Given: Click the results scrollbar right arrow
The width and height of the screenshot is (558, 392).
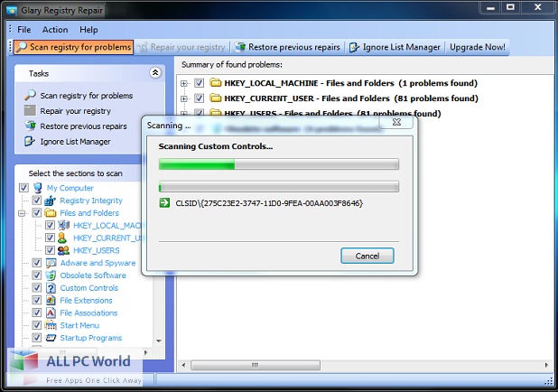Looking at the screenshot, I should pyautogui.click(x=546, y=365).
